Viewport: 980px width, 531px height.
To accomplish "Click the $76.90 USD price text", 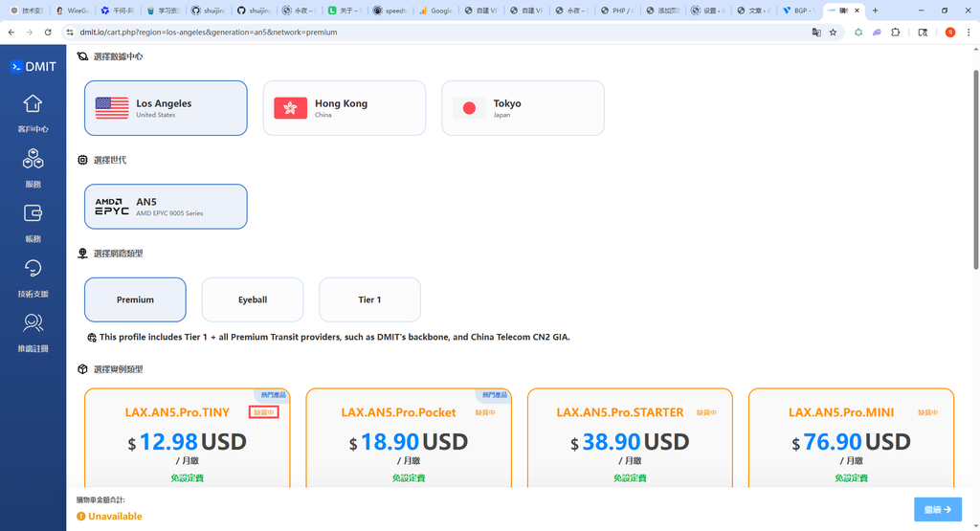I will [x=852, y=442].
